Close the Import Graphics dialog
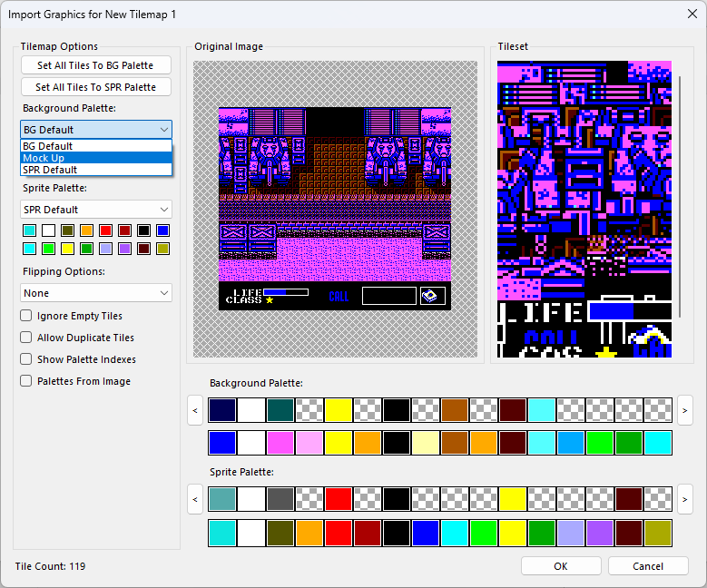707x588 pixels. coord(692,14)
